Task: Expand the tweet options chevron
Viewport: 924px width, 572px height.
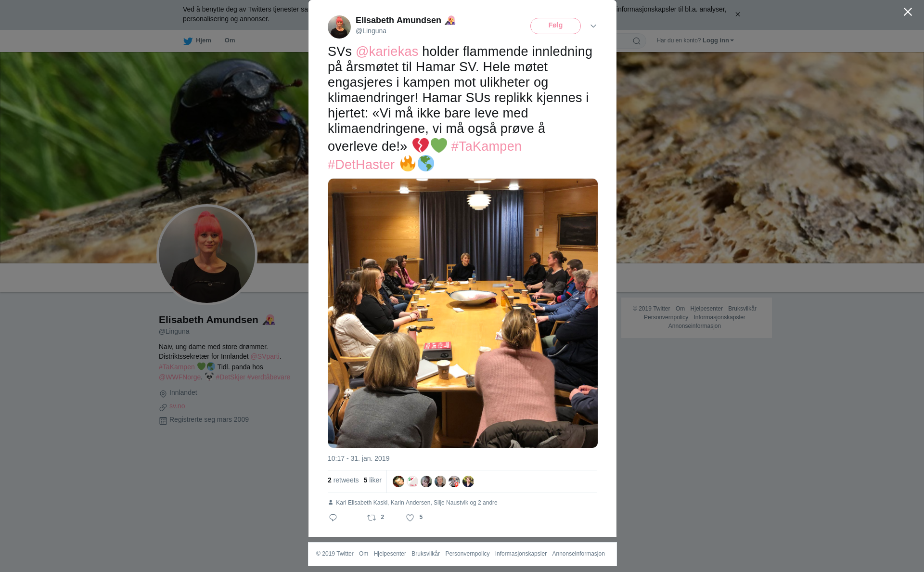Action: (593, 26)
